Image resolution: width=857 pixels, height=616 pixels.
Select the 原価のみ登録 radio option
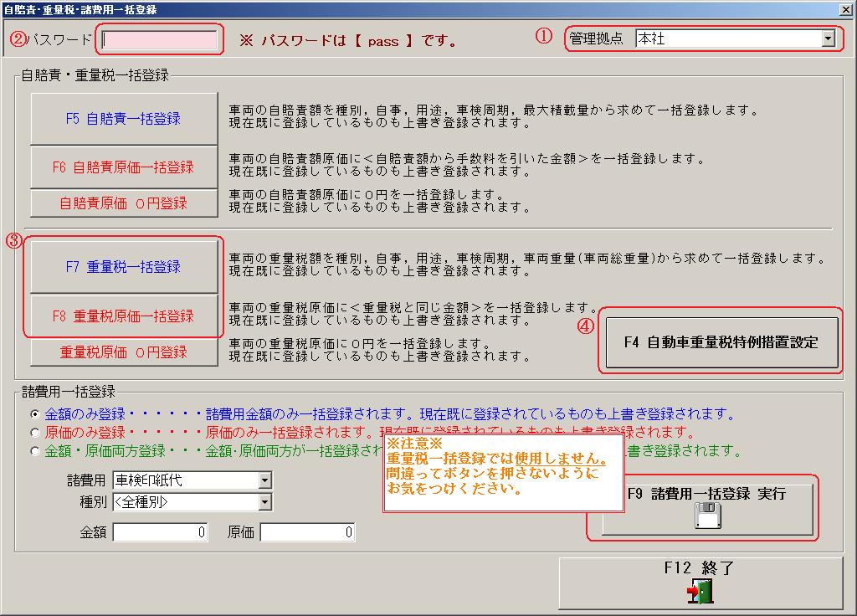click(x=35, y=433)
